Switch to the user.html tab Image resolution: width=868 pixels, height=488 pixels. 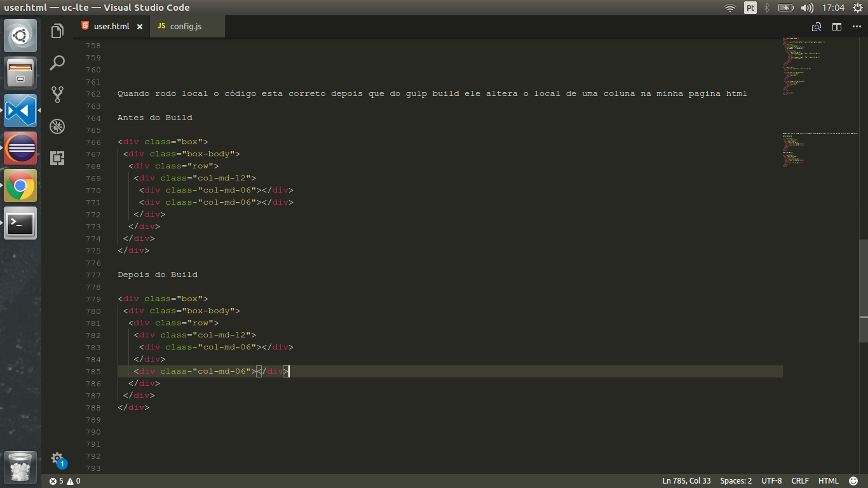coord(111,27)
